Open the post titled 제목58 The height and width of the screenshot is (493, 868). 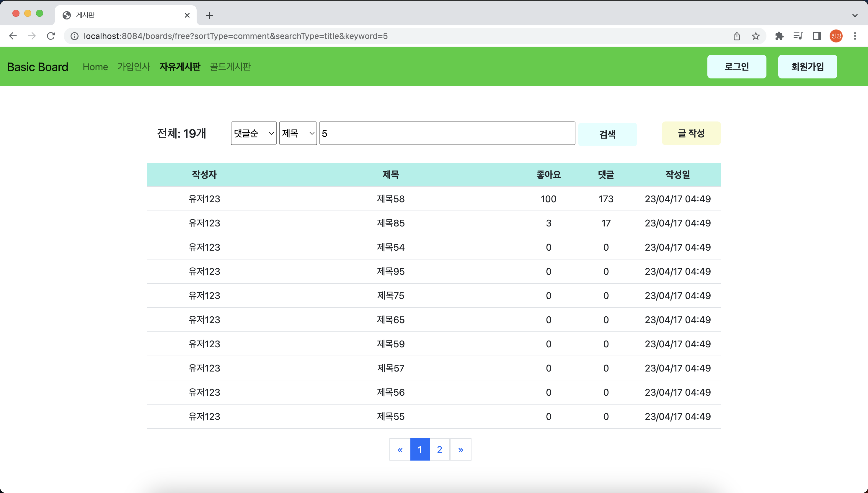(390, 199)
